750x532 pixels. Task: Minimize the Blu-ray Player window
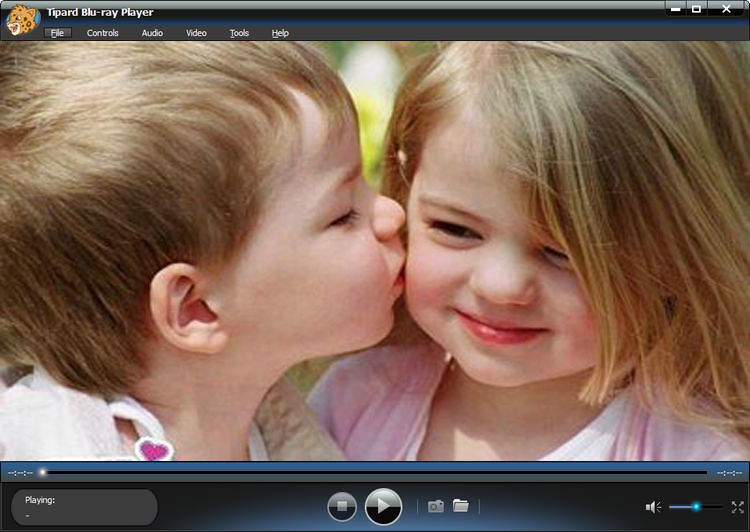(x=675, y=8)
